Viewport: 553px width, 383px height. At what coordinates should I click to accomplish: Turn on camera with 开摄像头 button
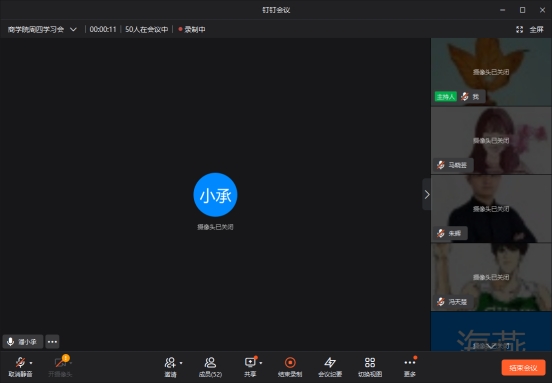point(60,367)
